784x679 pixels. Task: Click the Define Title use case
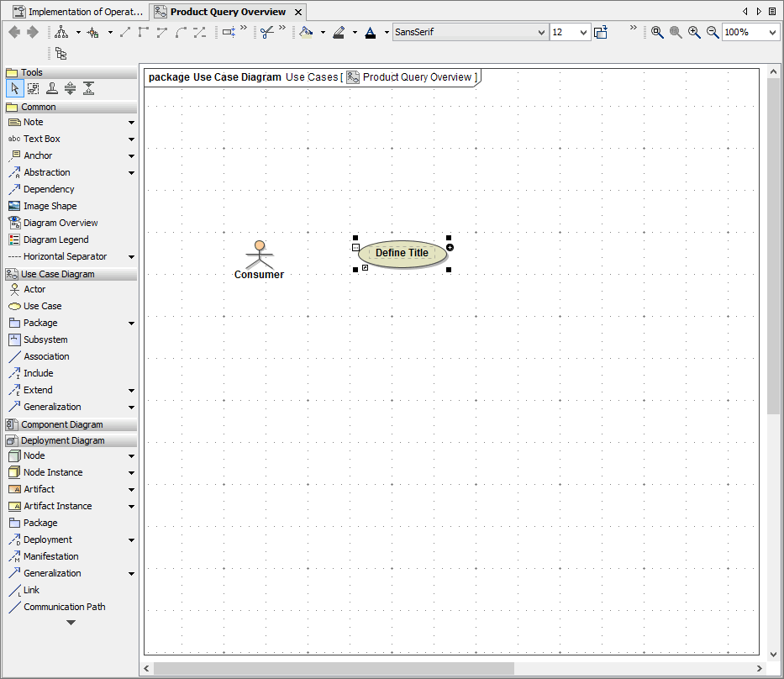coord(402,253)
